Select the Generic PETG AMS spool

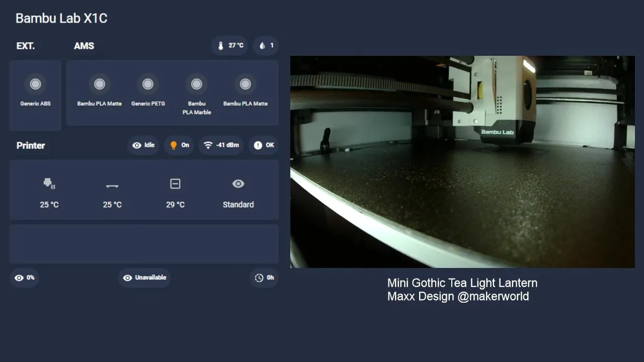(x=148, y=84)
